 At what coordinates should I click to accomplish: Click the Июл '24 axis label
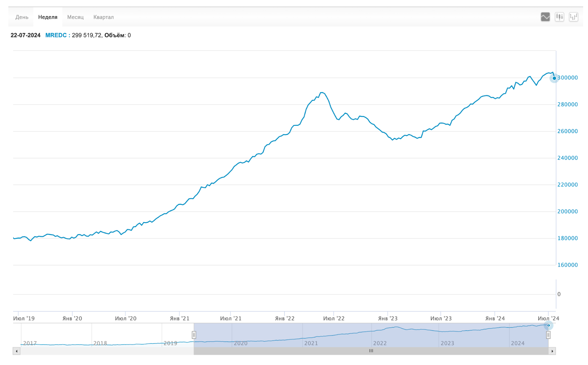click(548, 318)
